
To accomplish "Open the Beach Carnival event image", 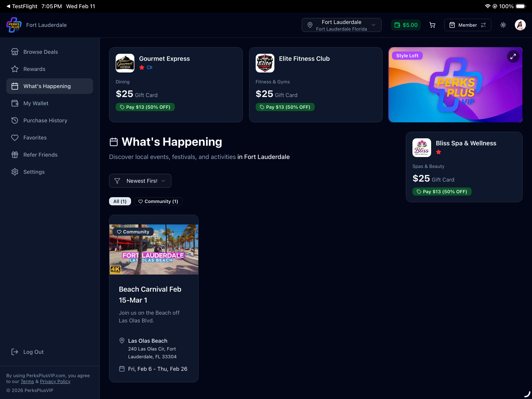I will [154, 249].
